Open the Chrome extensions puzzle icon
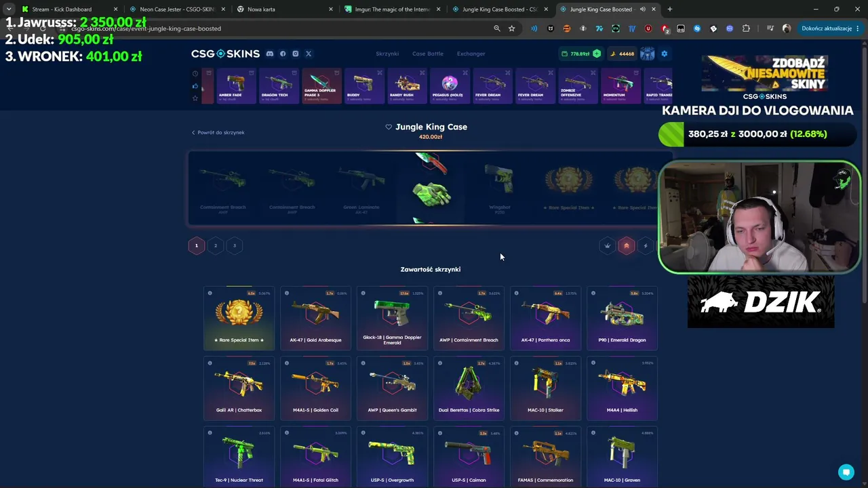Viewport: 868px width, 488px height. [746, 28]
